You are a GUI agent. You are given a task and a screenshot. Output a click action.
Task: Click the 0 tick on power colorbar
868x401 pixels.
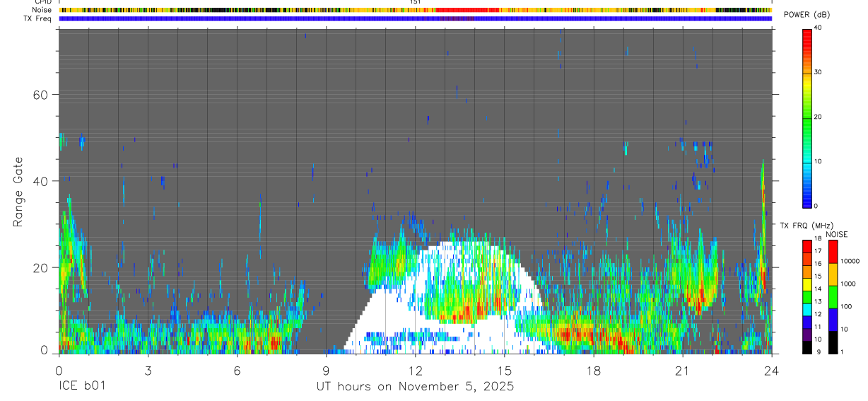(816, 206)
